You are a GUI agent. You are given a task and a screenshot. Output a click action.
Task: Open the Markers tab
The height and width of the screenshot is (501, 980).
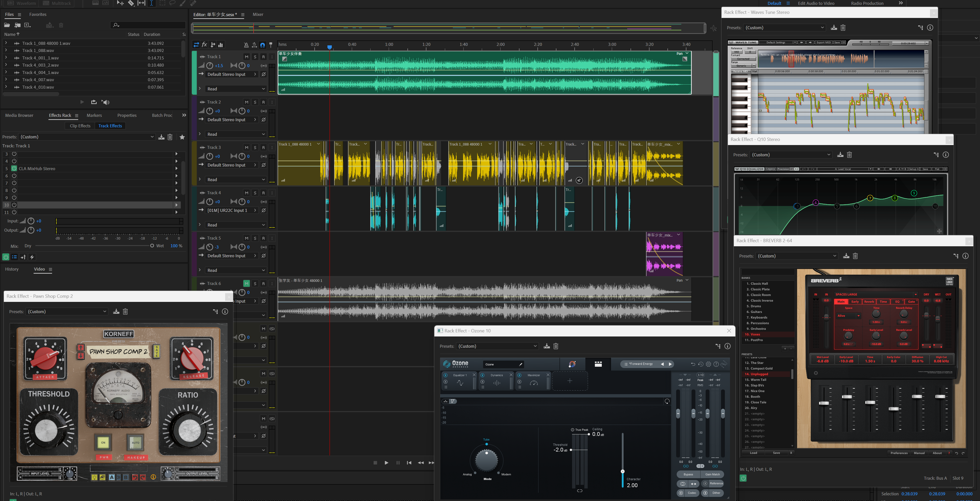[94, 115]
